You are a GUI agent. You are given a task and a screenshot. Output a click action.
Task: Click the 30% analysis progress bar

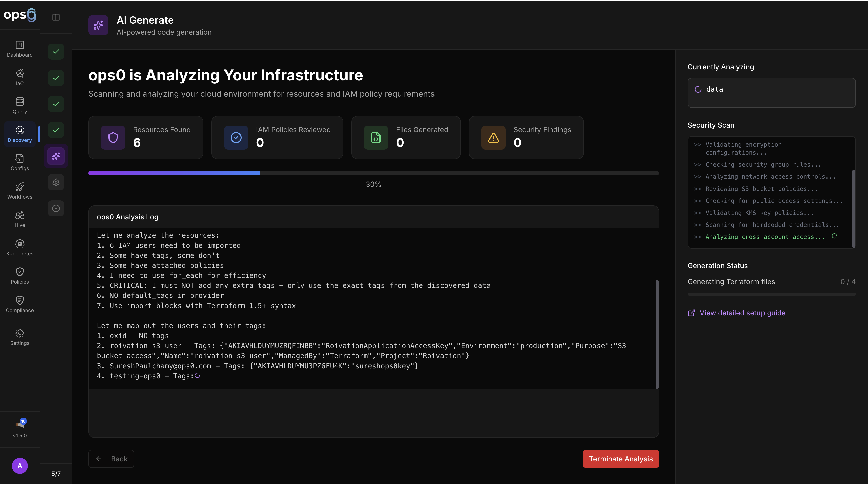(373, 173)
